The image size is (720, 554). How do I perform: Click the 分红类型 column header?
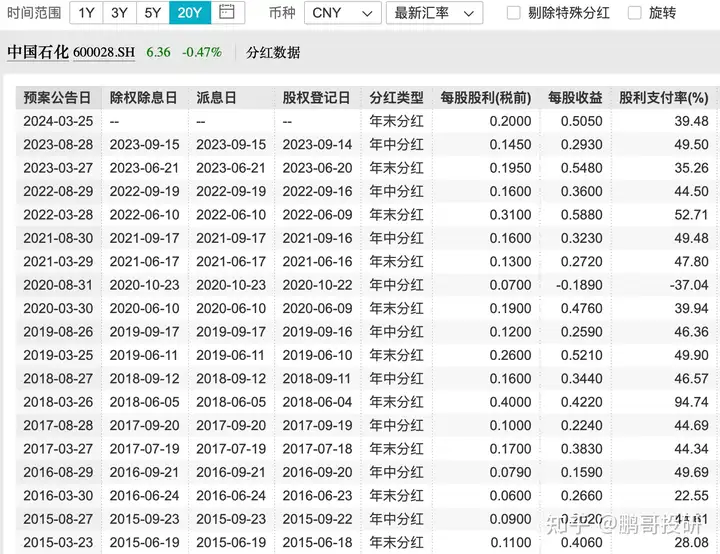click(x=396, y=98)
